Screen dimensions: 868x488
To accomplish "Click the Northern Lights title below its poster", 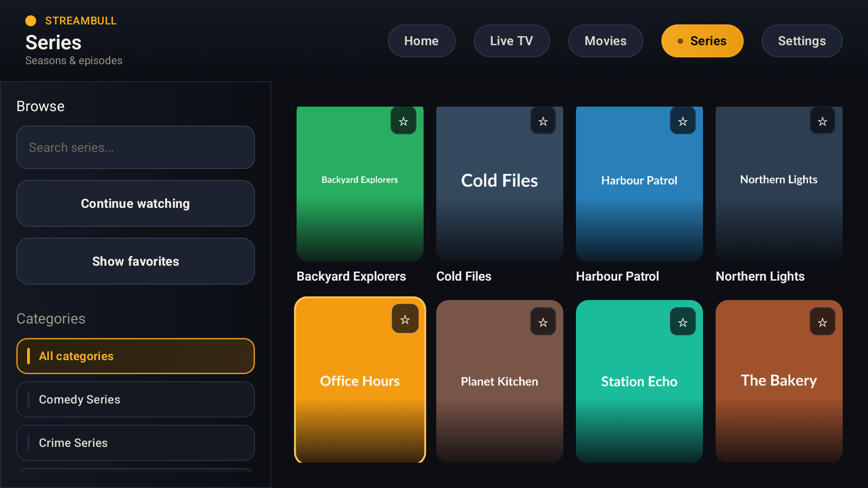I will [x=760, y=276].
